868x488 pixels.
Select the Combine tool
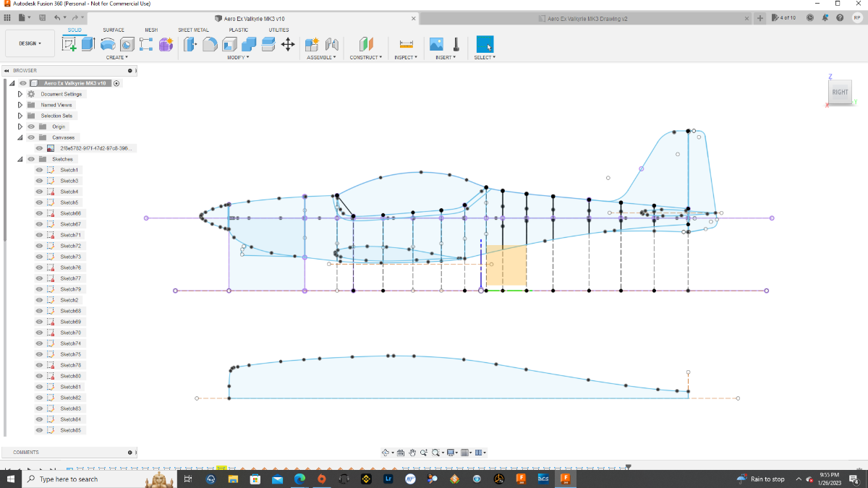coord(248,44)
